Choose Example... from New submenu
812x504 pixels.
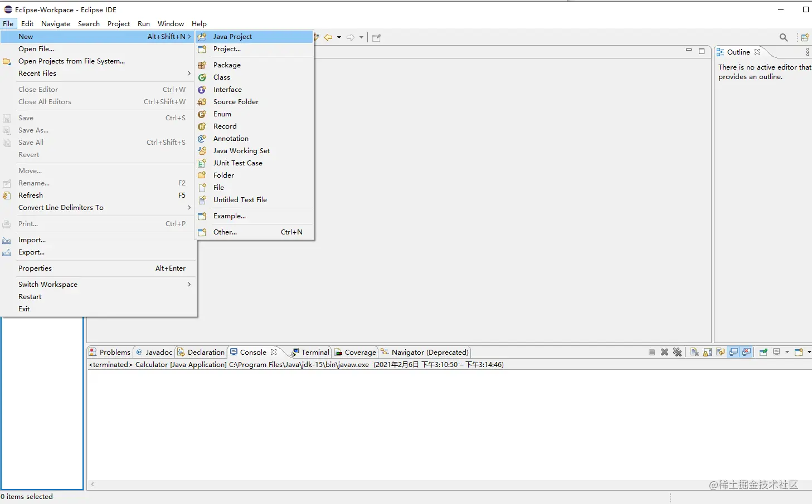pyautogui.click(x=255, y=216)
